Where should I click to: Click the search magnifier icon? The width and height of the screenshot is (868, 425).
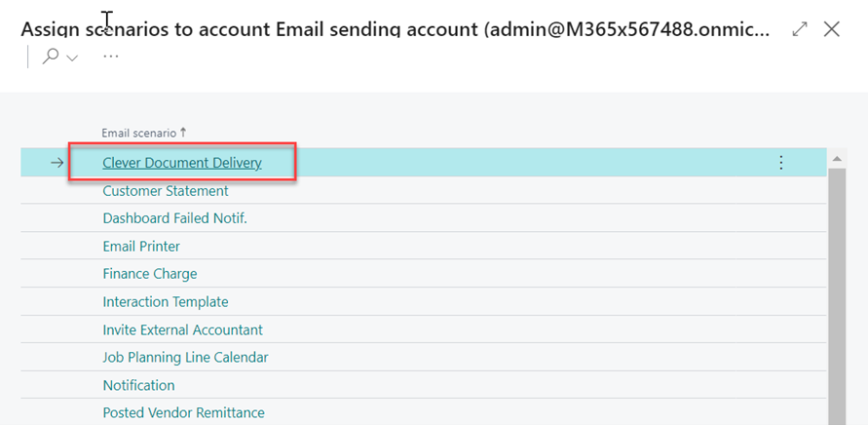(x=51, y=57)
